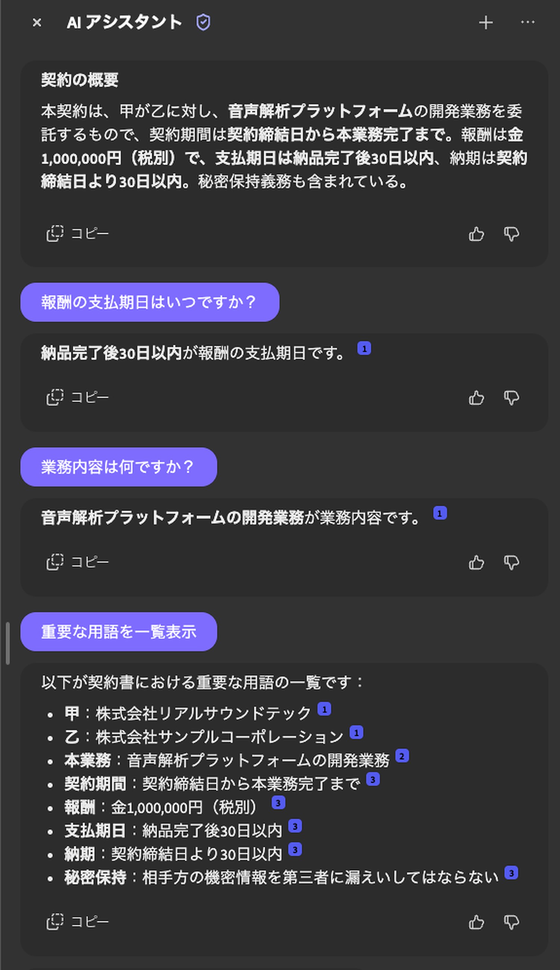Thumbs down the 契約の概要 summary
The image size is (560, 970).
pos(511,234)
